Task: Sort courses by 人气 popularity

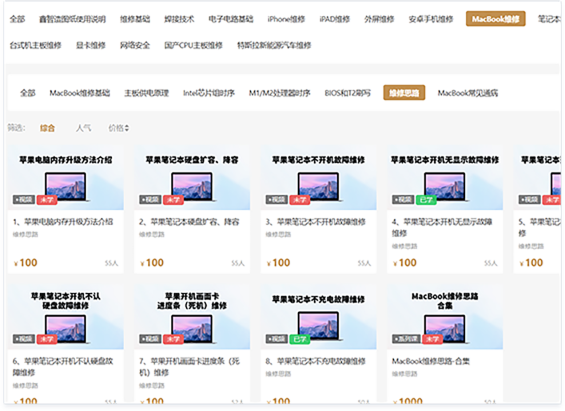Action: pyautogui.click(x=83, y=128)
